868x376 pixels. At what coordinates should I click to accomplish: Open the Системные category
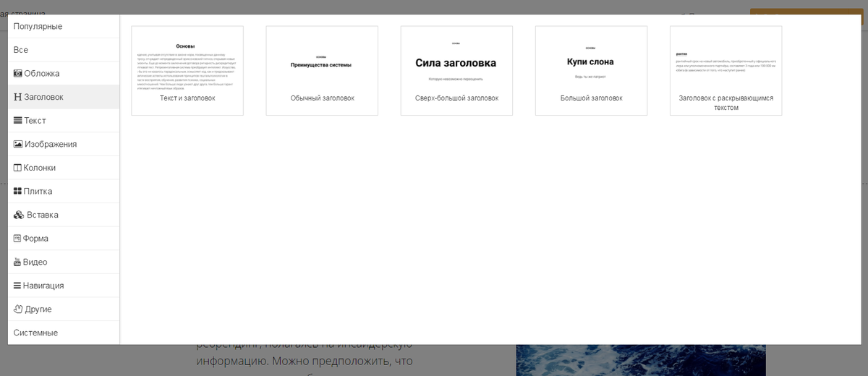pos(35,333)
